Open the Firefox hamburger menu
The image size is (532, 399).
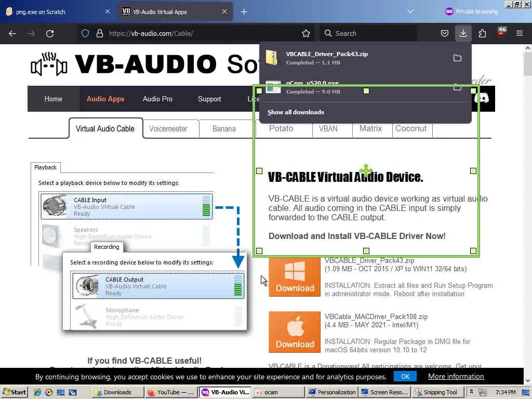click(x=519, y=33)
